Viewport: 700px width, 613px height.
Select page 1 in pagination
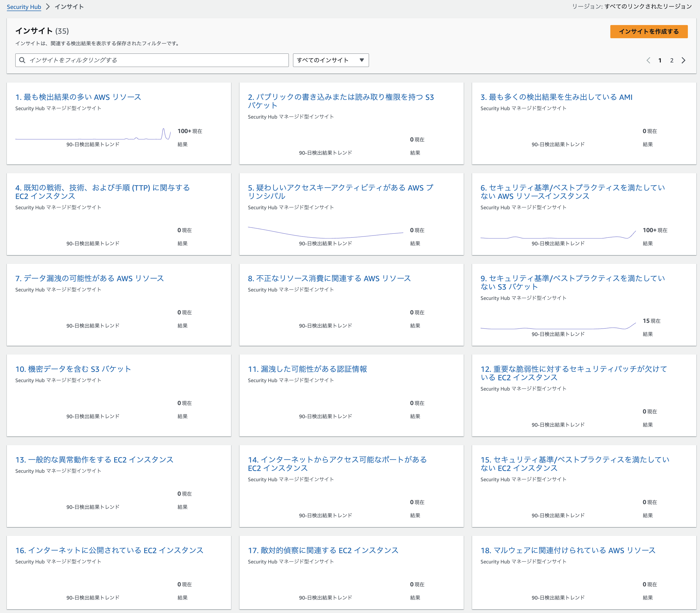(x=660, y=61)
